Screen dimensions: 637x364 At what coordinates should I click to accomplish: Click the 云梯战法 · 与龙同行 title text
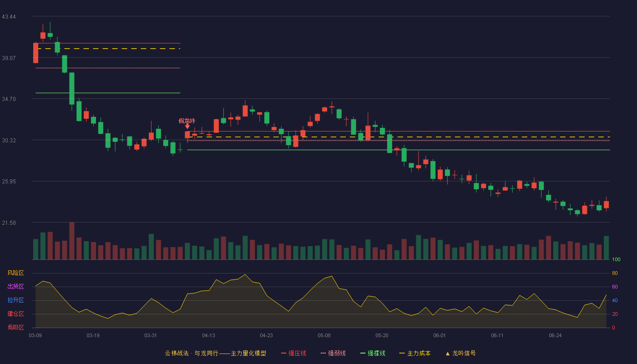(192, 353)
